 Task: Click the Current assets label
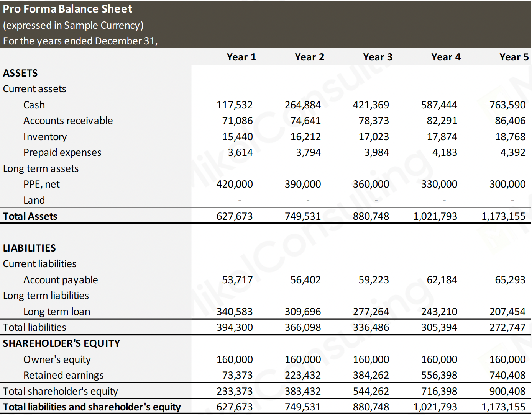tap(34, 89)
